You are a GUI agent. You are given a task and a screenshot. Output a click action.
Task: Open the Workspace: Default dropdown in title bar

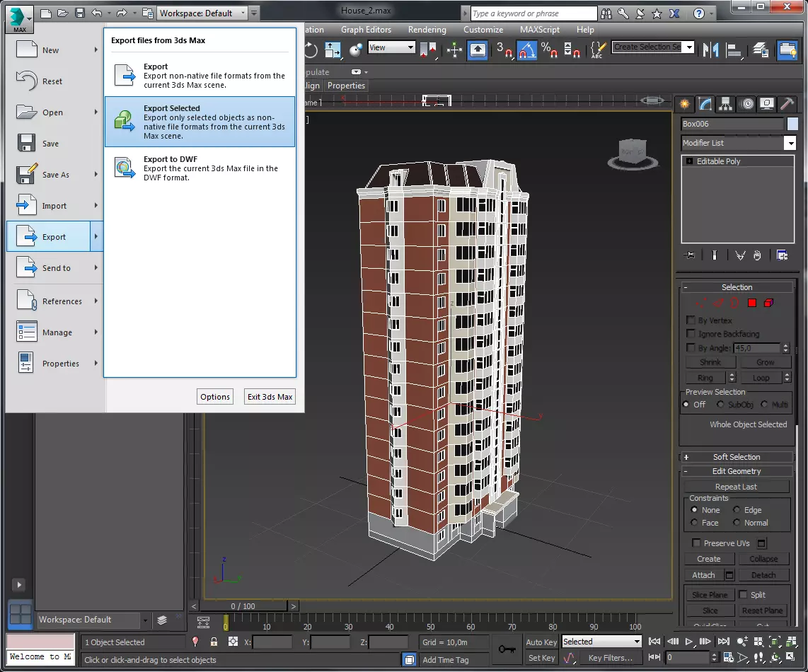202,13
